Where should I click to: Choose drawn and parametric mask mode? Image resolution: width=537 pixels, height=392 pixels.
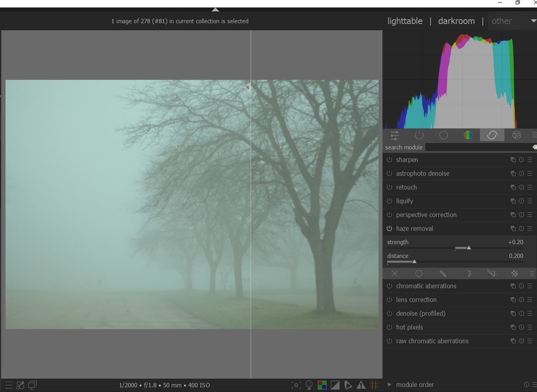click(x=491, y=273)
